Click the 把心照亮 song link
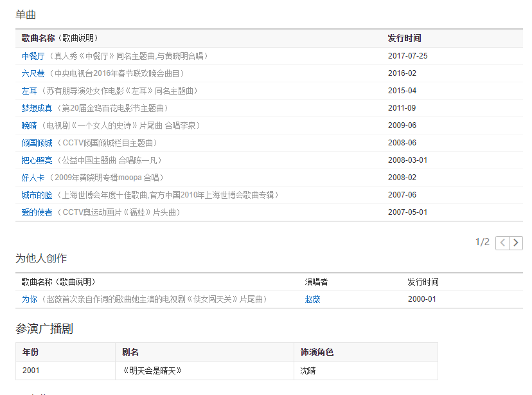Image resolution: width=532 pixels, height=395 pixels. click(x=37, y=160)
